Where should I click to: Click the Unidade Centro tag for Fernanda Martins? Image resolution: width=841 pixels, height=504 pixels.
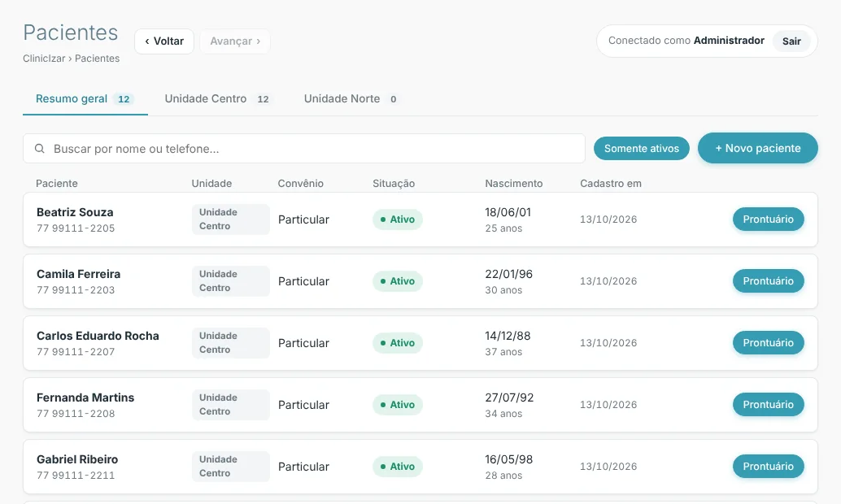[231, 404]
